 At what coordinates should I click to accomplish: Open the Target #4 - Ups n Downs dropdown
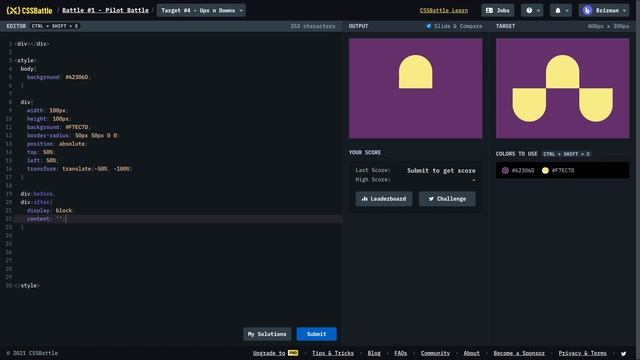[201, 10]
